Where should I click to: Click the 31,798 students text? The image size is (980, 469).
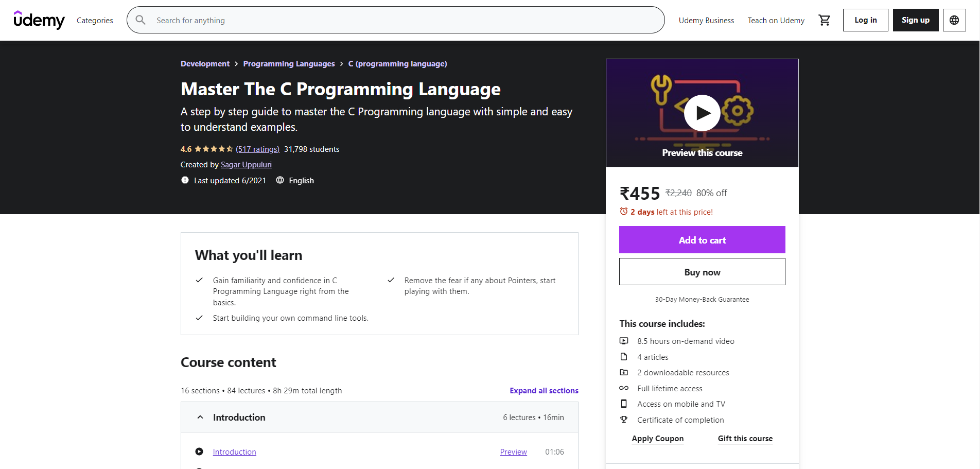pos(311,149)
